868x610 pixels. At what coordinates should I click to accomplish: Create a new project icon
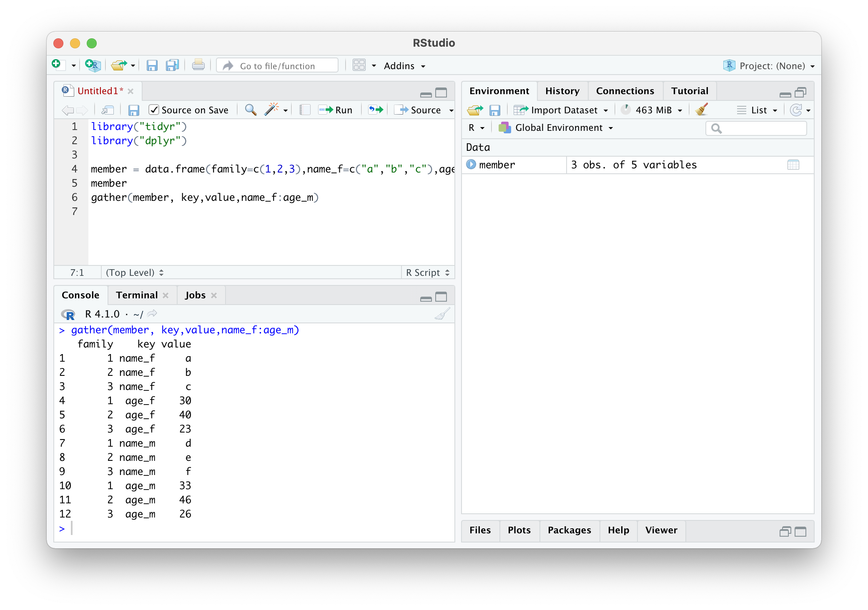point(93,65)
